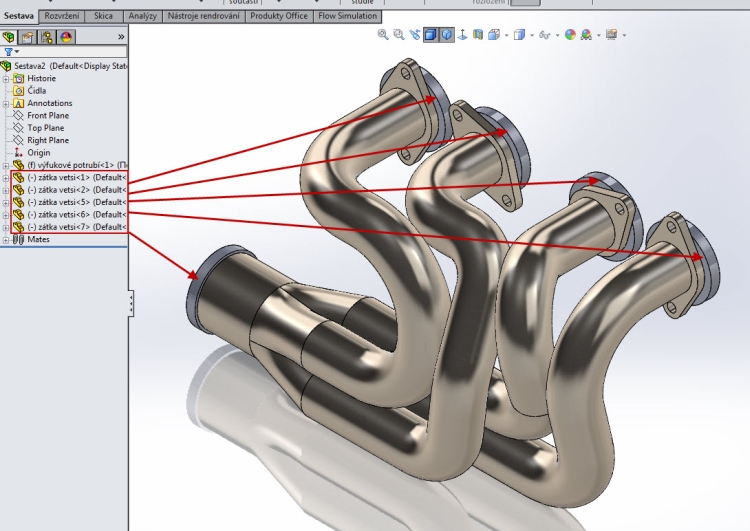750x531 pixels.
Task: Select the výfukové potrubí<1> component
Action: [77, 166]
